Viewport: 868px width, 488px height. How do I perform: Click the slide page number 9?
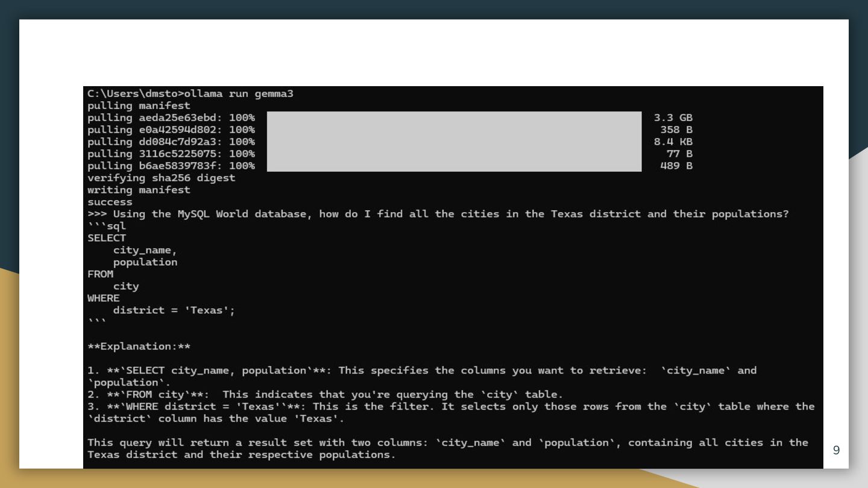pyautogui.click(x=836, y=450)
